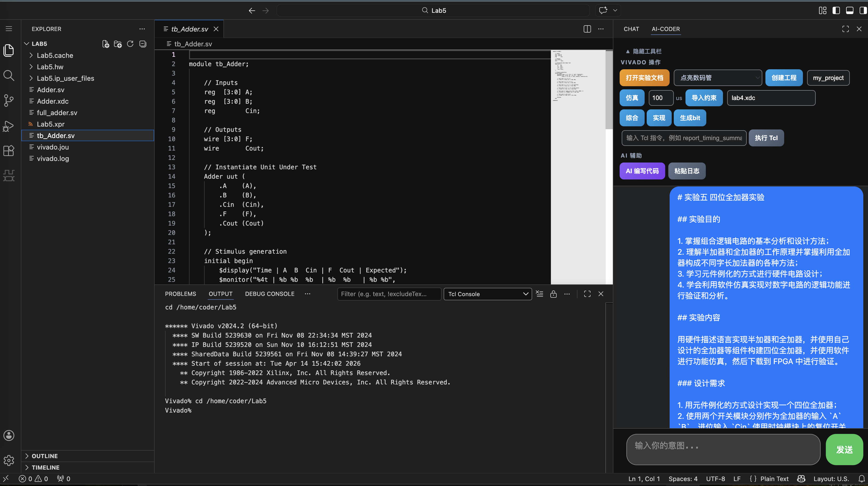Clear the Output panel filter exclusions

(x=539, y=294)
